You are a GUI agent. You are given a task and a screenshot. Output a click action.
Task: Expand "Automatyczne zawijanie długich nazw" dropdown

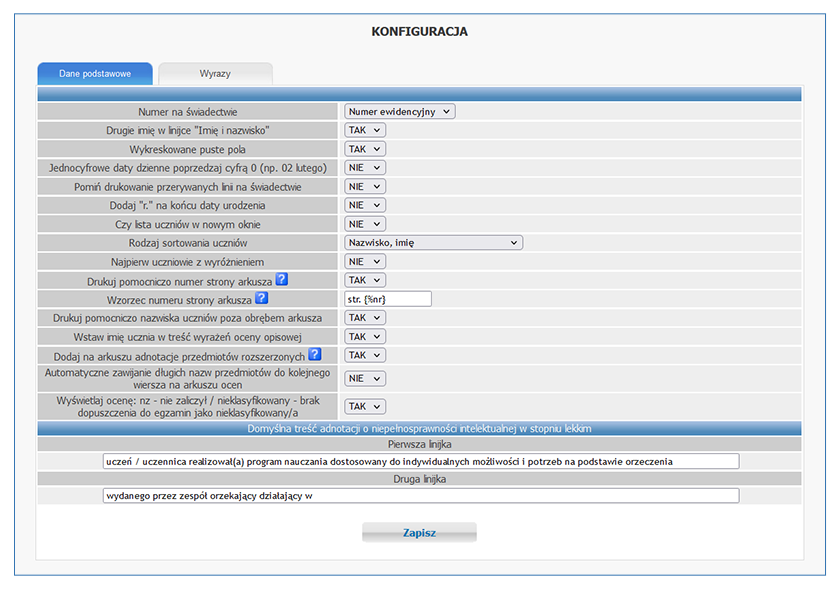pos(365,379)
